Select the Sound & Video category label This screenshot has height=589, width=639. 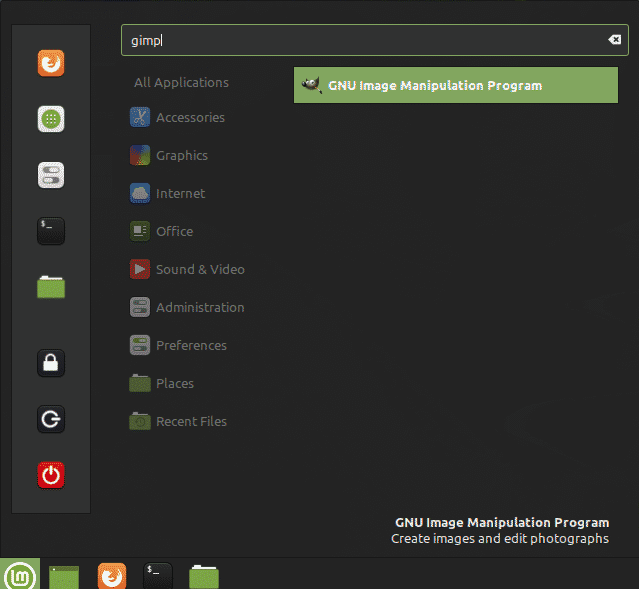click(x=201, y=269)
